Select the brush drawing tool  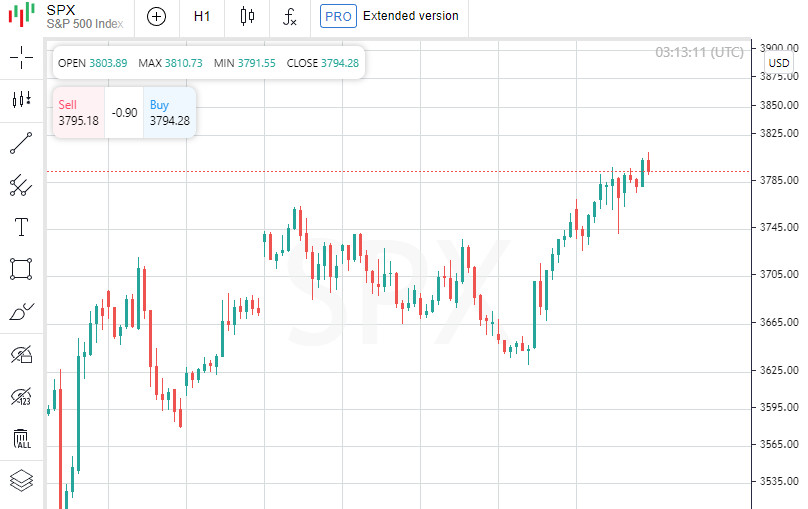pyautogui.click(x=21, y=312)
